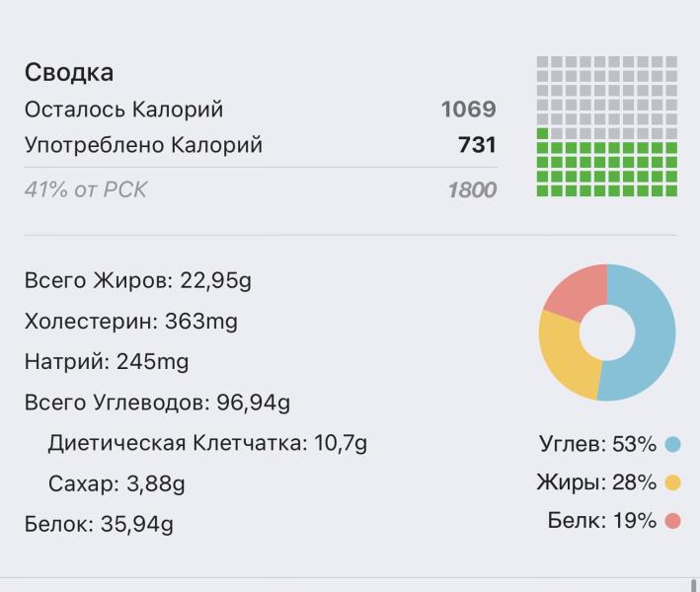Click the Осталось Калорий label
The height and width of the screenshot is (592, 700).
click(x=123, y=110)
